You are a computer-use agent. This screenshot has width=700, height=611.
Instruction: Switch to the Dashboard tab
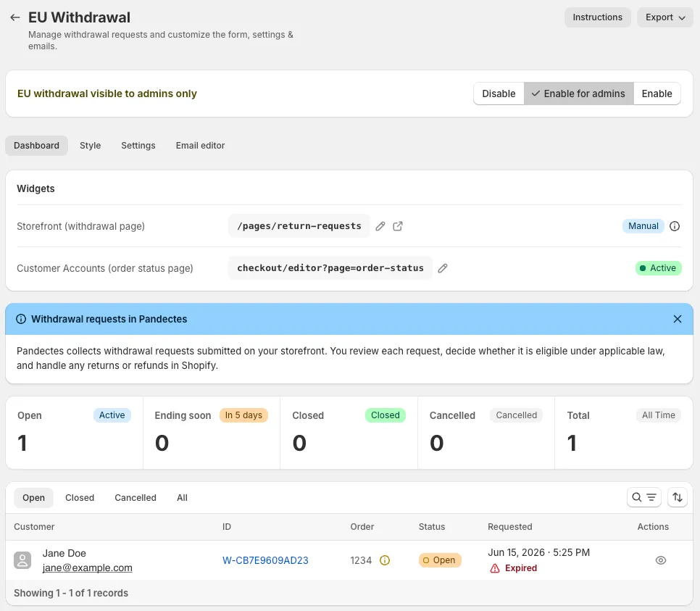tap(37, 146)
